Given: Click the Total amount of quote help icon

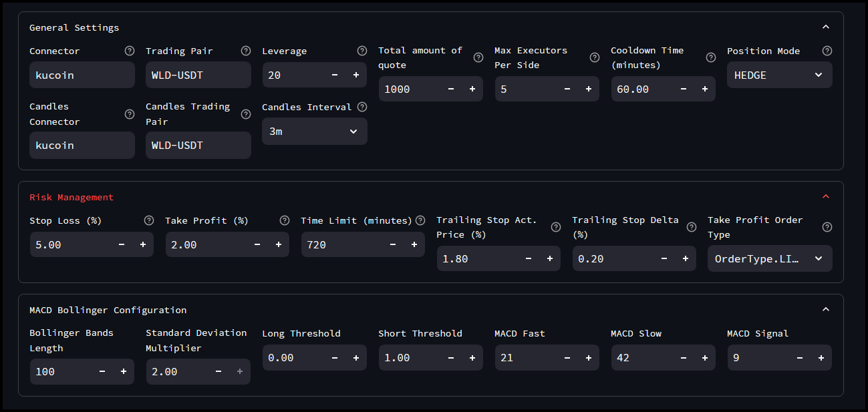Looking at the screenshot, I should [478, 57].
